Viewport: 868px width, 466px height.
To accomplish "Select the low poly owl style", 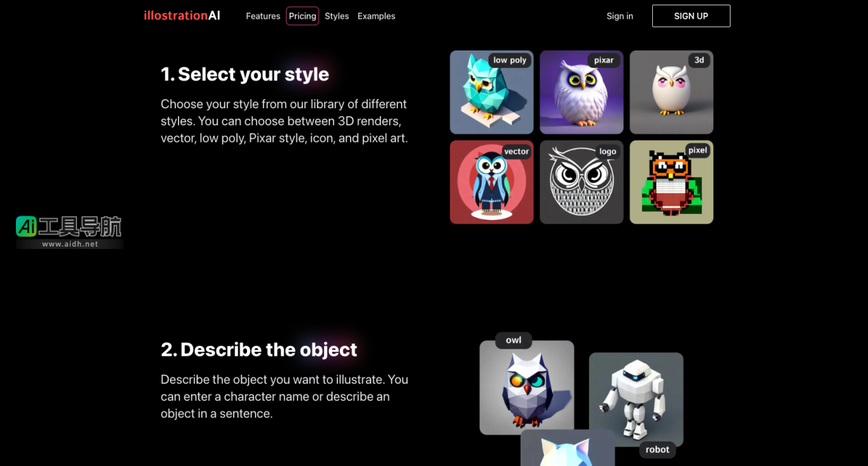I will tap(491, 93).
